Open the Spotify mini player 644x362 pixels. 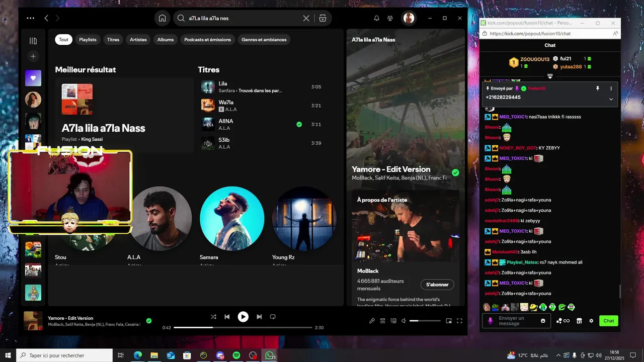click(449, 321)
